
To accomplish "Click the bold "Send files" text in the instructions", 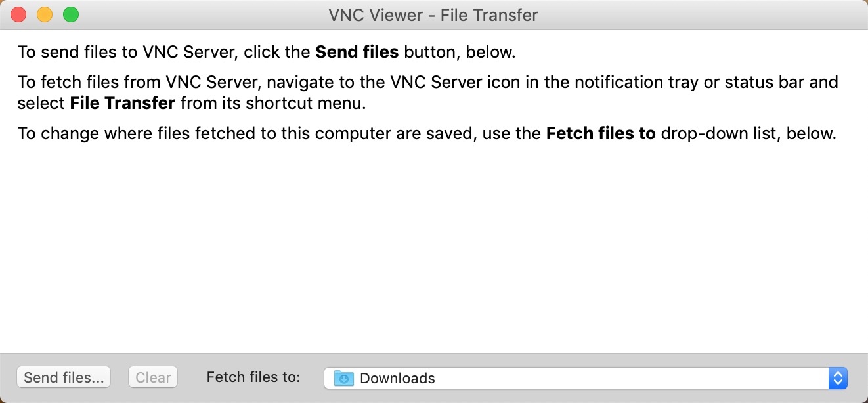I will [357, 52].
